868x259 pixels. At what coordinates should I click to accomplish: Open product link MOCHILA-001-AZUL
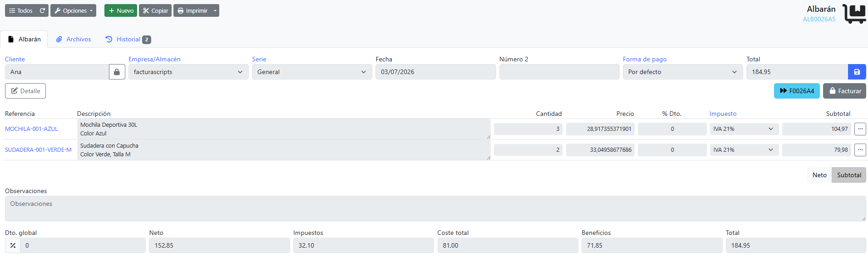click(x=31, y=129)
